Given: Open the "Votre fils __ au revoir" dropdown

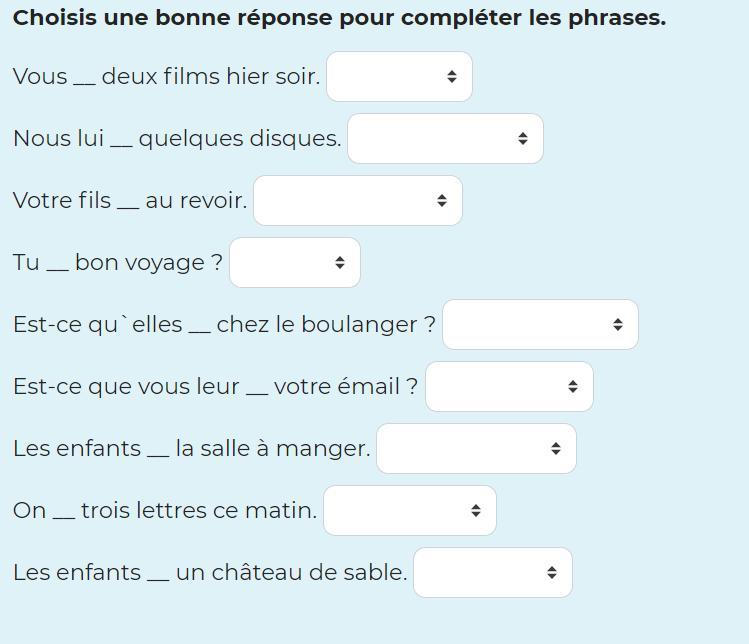Looking at the screenshot, I should click(358, 201).
